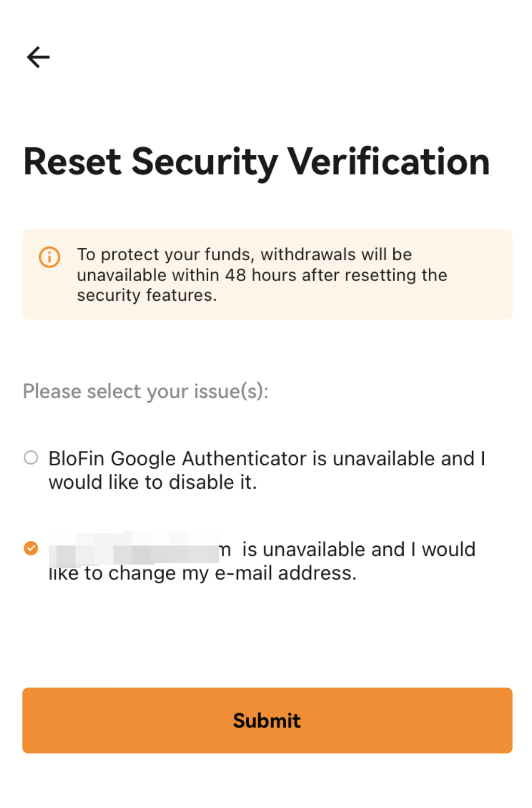Click the 'Please select your issue(s):' label
The height and width of the screenshot is (808, 532).
pyautogui.click(x=146, y=391)
